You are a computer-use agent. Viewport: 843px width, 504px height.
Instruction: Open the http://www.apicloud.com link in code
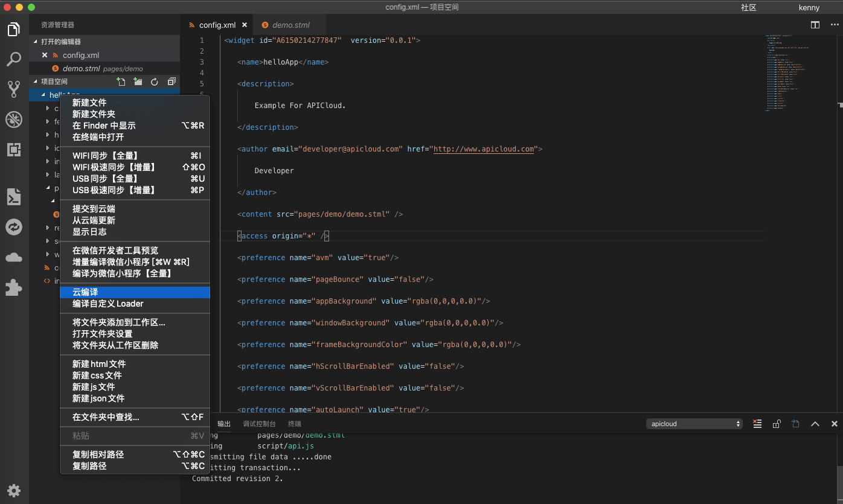tap(484, 149)
